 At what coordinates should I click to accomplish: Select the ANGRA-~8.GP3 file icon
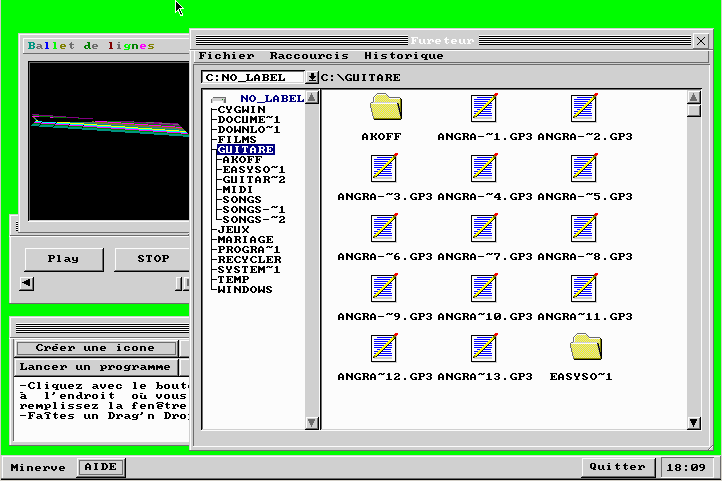(x=584, y=228)
